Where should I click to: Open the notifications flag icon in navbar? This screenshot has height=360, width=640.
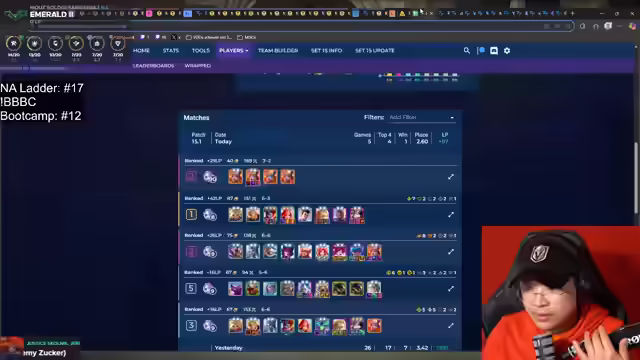tap(481, 51)
